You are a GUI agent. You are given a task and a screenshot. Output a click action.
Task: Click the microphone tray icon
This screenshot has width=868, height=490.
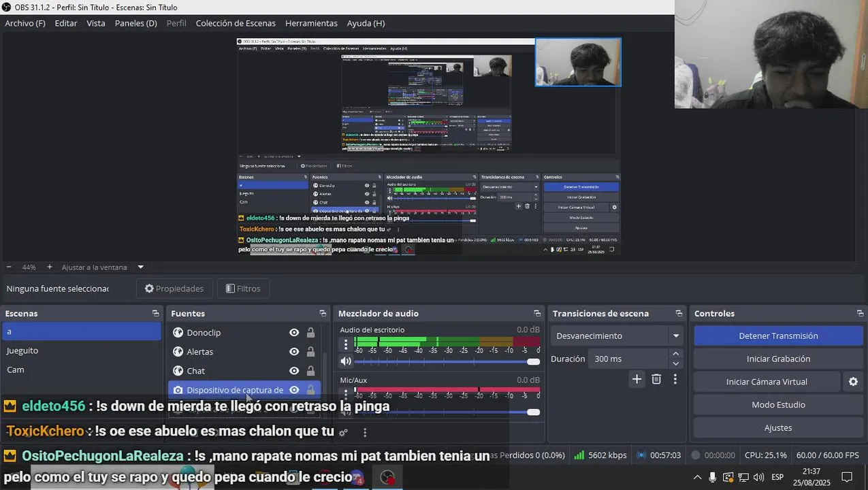coord(712,477)
